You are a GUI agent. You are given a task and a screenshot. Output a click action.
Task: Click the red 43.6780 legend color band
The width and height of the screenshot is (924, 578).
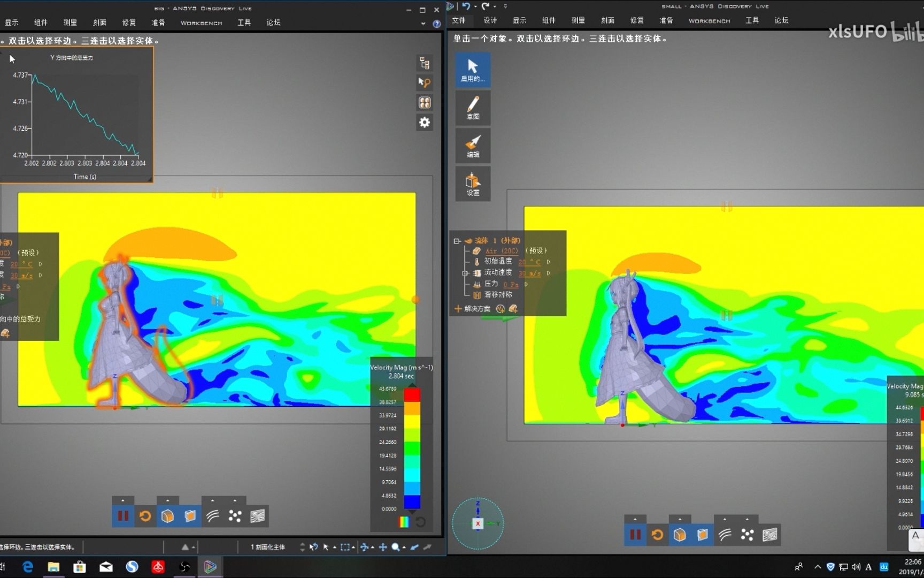pos(412,395)
